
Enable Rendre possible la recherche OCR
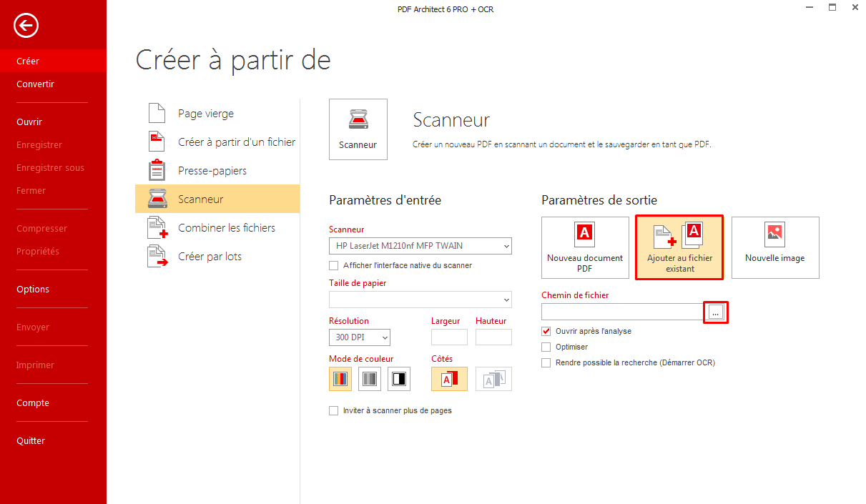(546, 362)
